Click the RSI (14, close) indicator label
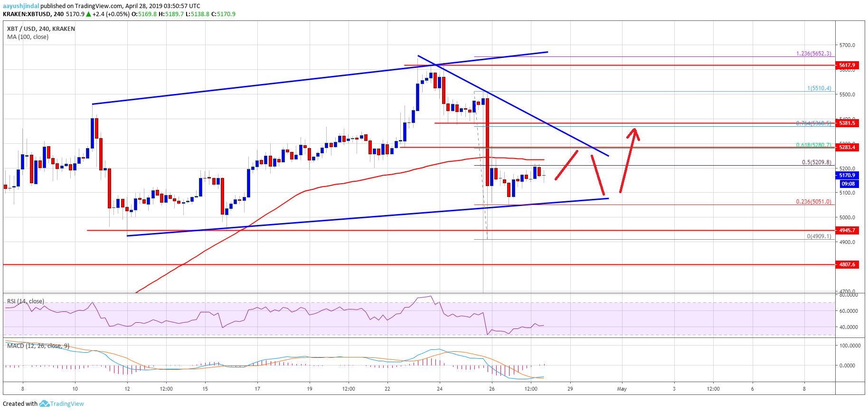 point(26,301)
